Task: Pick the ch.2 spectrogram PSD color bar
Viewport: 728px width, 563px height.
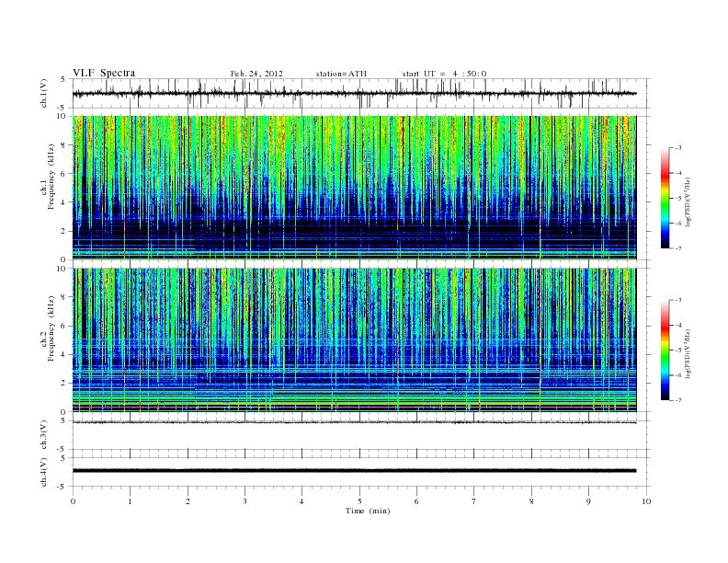Action: click(x=665, y=350)
